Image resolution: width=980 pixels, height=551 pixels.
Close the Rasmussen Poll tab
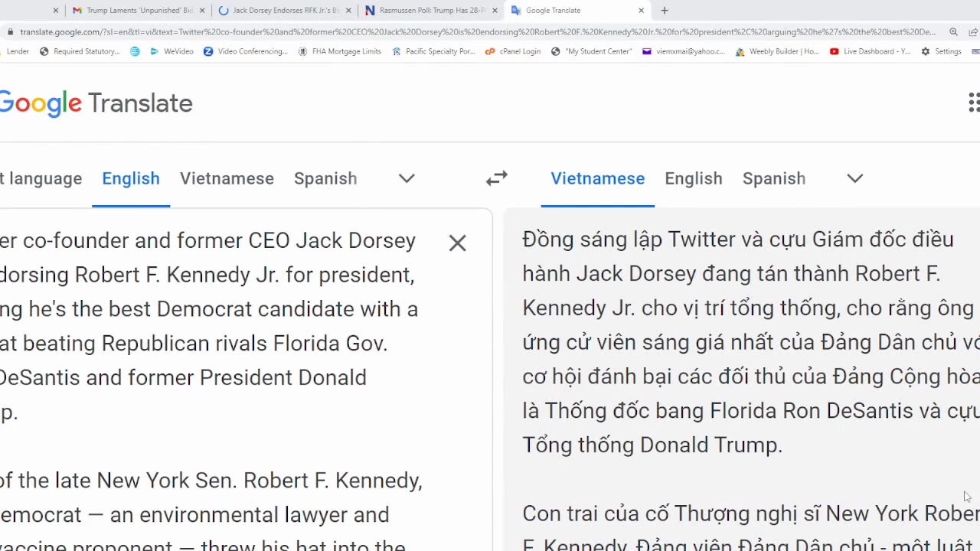coord(495,11)
